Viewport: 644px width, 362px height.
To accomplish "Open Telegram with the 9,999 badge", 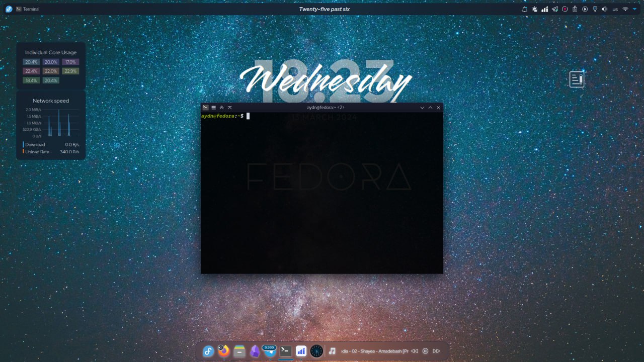I will tap(270, 351).
